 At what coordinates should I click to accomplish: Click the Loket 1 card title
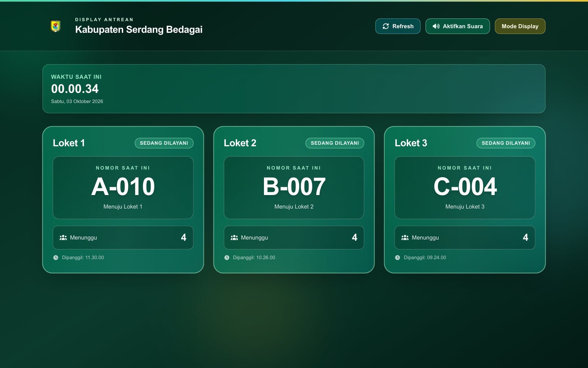[69, 143]
